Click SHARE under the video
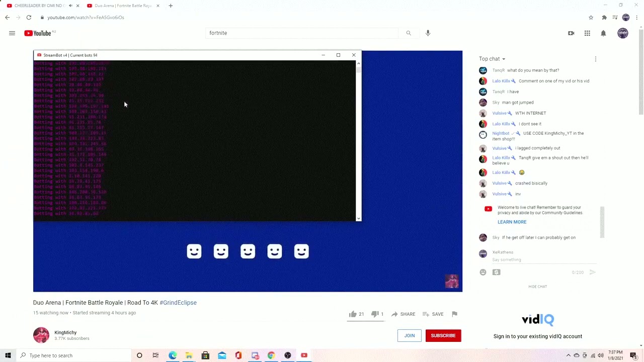644x362 pixels. point(403,314)
